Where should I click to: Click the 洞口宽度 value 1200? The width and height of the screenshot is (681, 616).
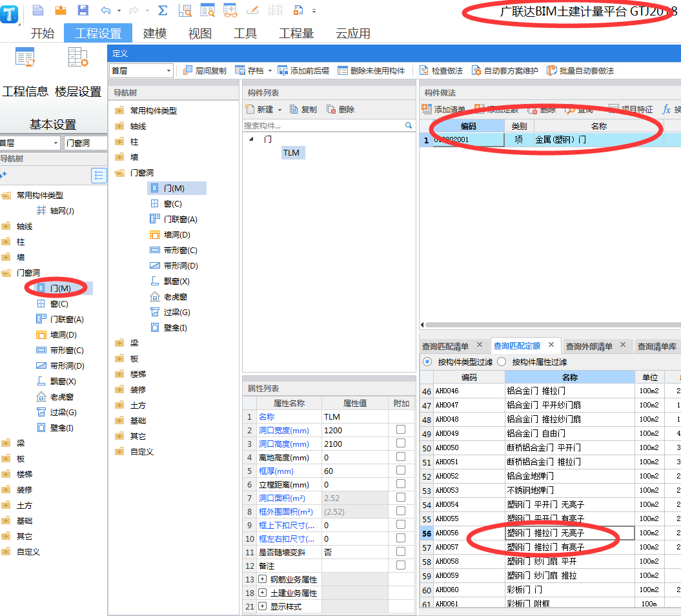pos(355,430)
